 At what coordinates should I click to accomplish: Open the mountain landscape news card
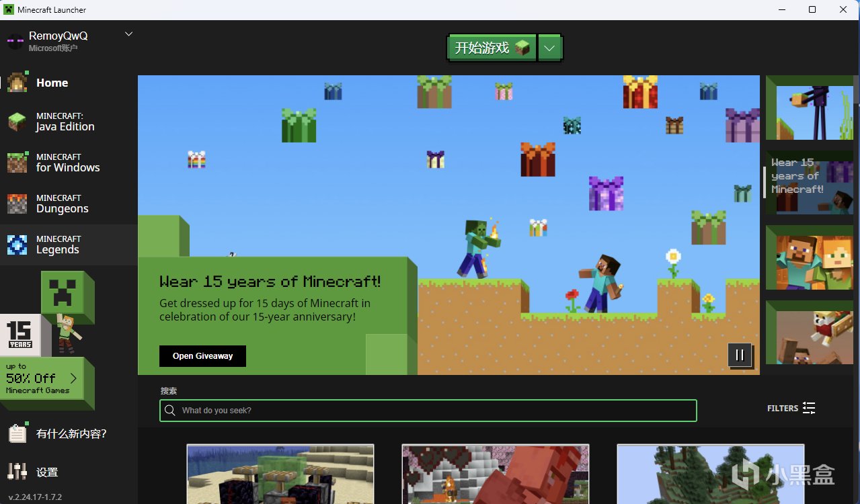click(x=711, y=474)
